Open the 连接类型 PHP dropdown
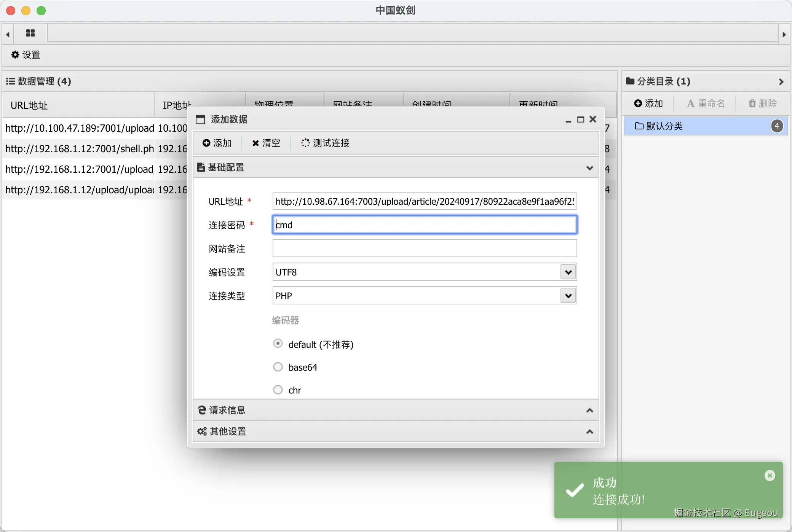 [x=568, y=296]
